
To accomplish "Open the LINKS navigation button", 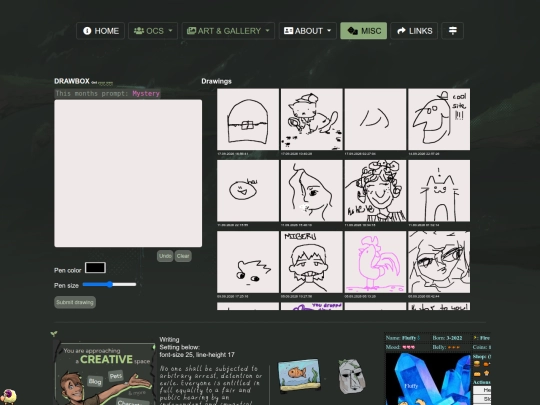I will [x=414, y=31].
